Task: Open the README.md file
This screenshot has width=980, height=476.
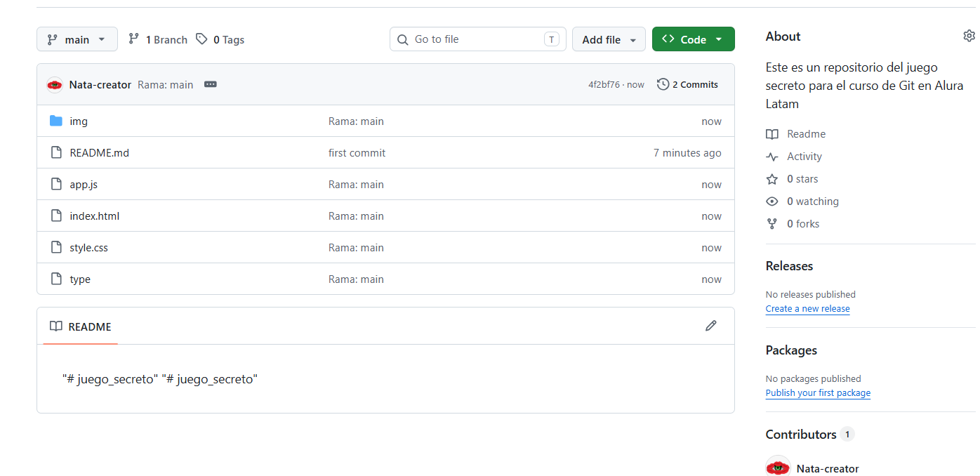Action: click(x=100, y=152)
